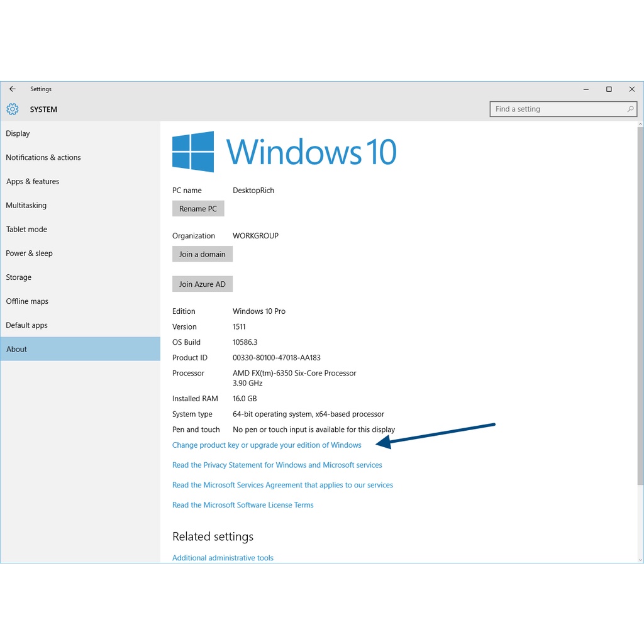The height and width of the screenshot is (644, 644).
Task: Open the Multitasking section
Action: click(26, 206)
